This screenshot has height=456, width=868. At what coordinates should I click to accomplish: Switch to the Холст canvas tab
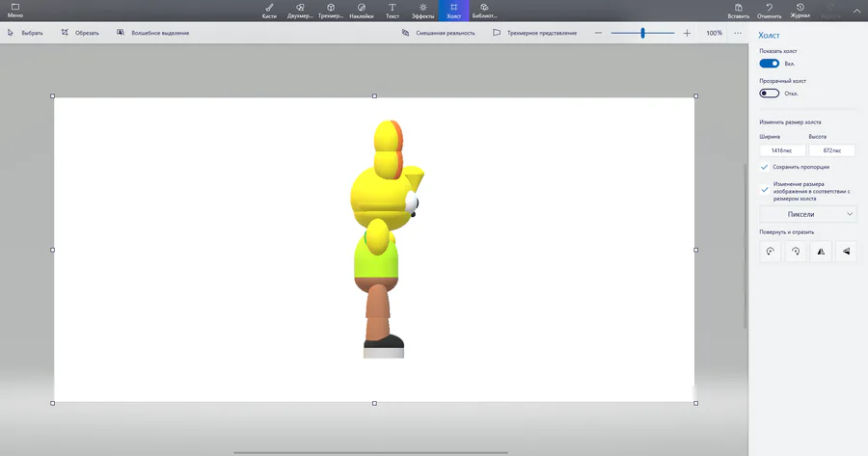(454, 11)
